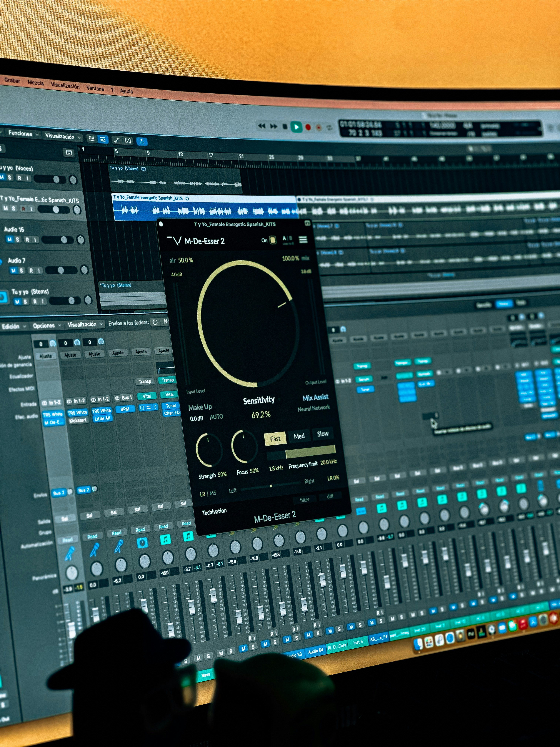560x747 pixels.
Task: Click the green Play transport button
Action: coord(296,127)
